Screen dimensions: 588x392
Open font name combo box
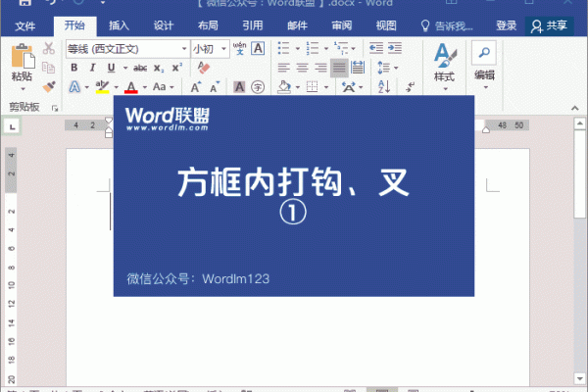click(127, 49)
